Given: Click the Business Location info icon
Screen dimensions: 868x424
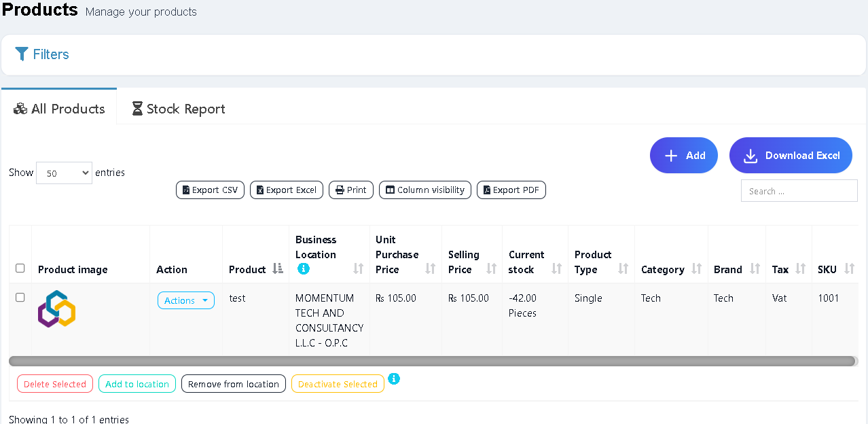Looking at the screenshot, I should 303,269.
